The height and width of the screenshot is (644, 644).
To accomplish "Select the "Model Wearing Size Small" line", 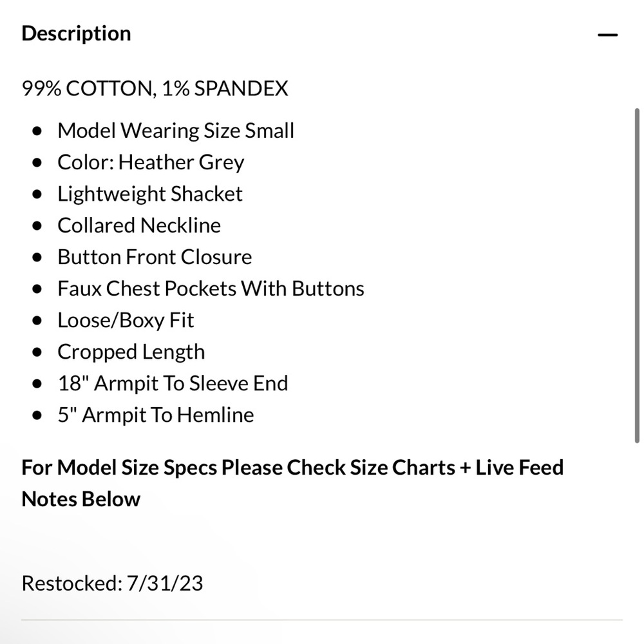I will point(175,131).
